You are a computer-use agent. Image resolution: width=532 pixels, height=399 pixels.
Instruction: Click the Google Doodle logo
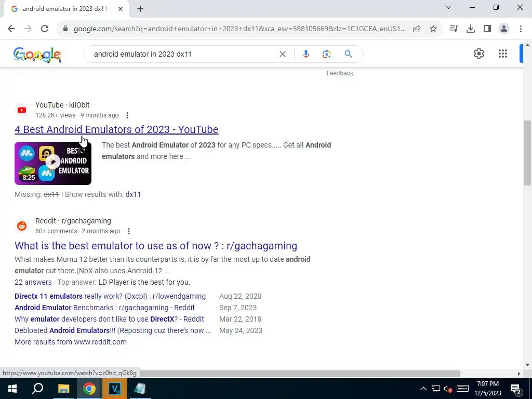pyautogui.click(x=37, y=54)
